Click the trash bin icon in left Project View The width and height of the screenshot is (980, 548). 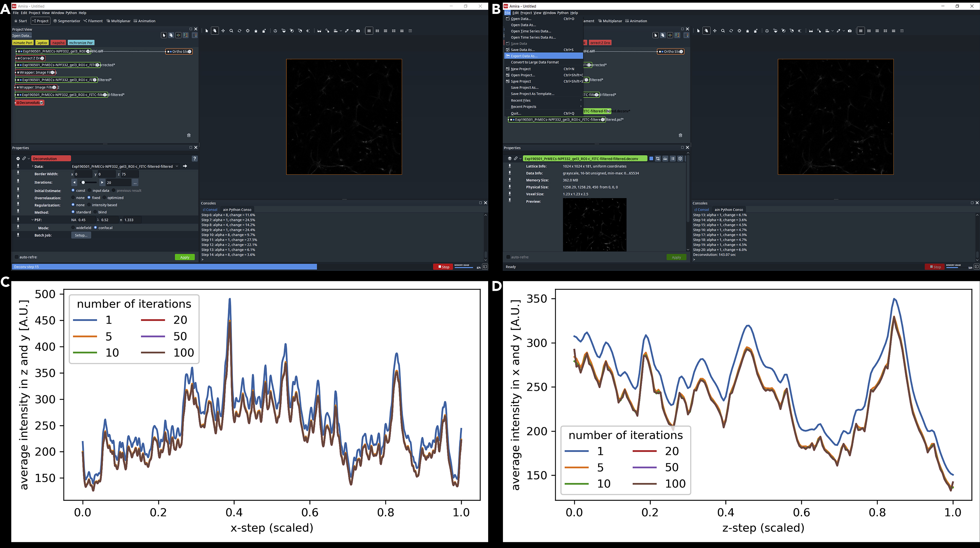[189, 135]
